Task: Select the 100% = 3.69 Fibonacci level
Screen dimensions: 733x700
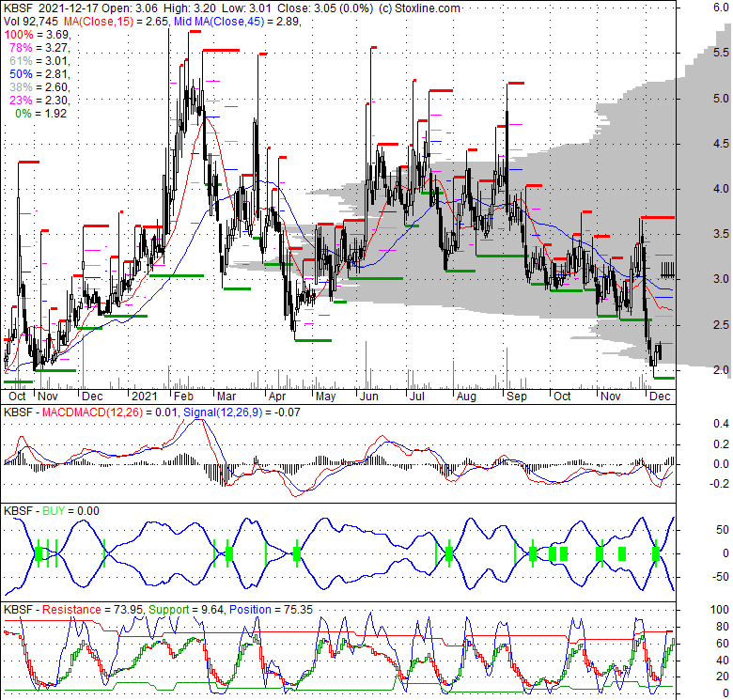Action: [x=37, y=35]
